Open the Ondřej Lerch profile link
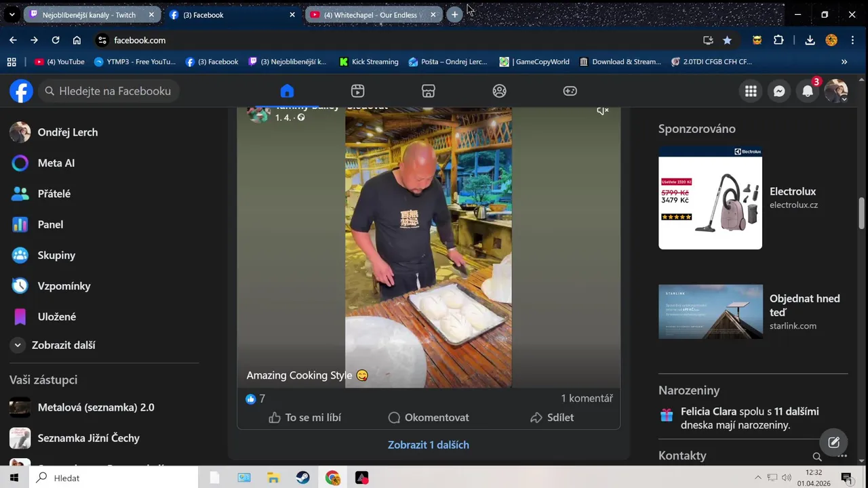This screenshot has width=868, height=488. [x=67, y=132]
